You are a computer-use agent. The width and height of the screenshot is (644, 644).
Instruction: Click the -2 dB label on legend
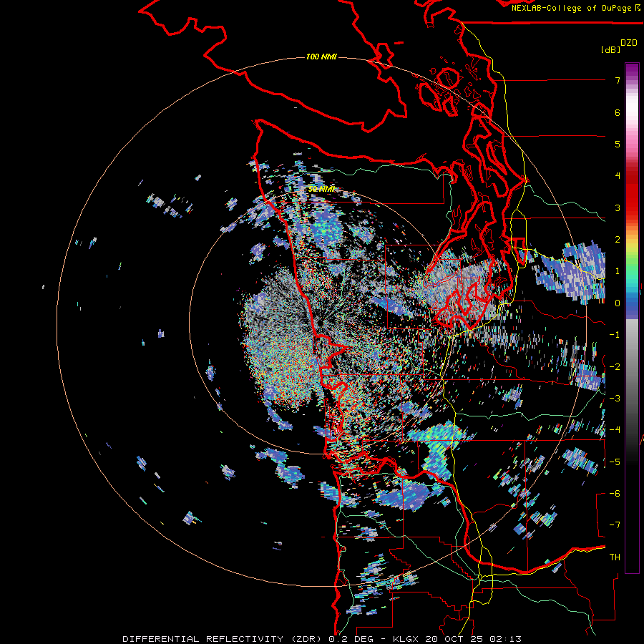click(x=615, y=366)
